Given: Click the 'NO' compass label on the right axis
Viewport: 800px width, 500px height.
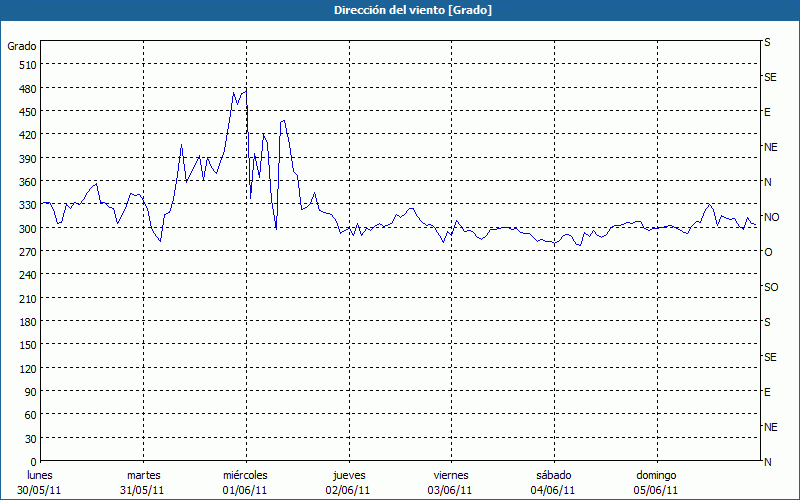Looking at the screenshot, I should coord(771,217).
